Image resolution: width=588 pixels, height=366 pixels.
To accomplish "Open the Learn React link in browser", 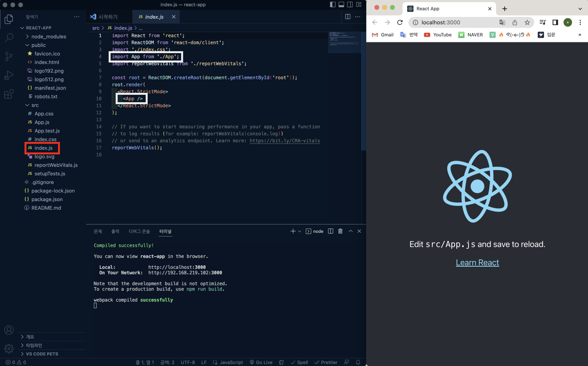I will click(477, 262).
